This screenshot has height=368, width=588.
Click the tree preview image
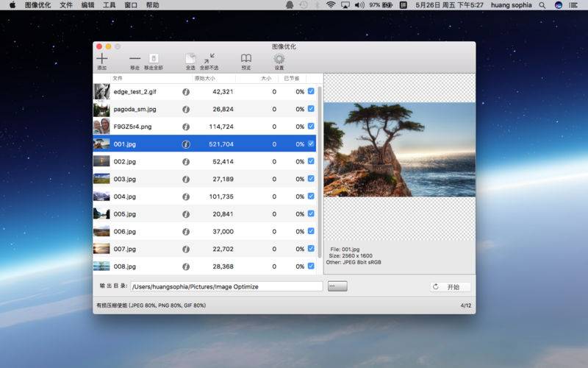coord(399,149)
